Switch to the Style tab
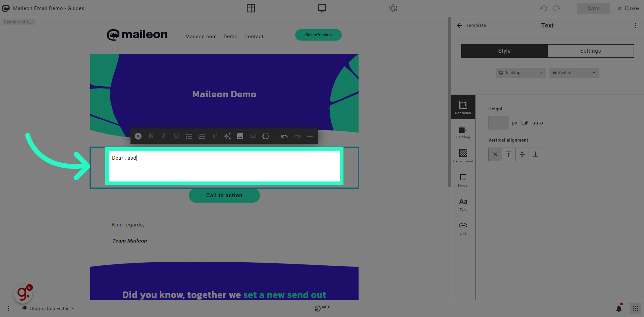 (x=504, y=51)
